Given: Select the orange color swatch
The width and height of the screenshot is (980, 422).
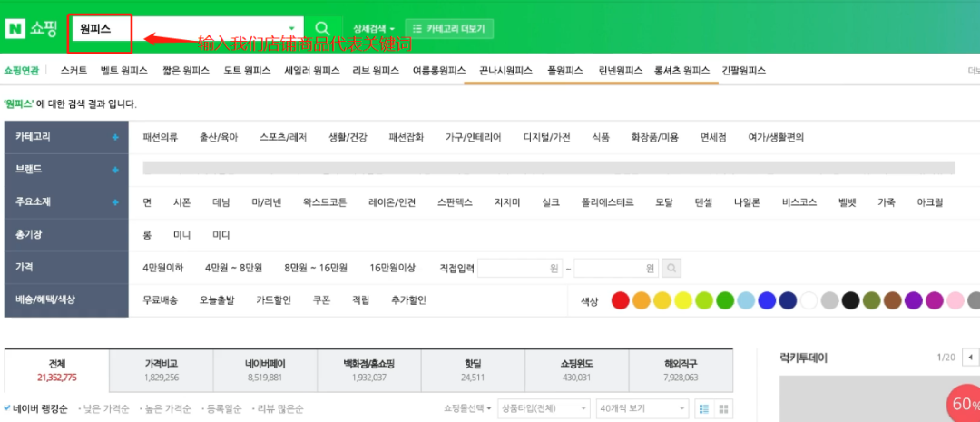Looking at the screenshot, I should click(x=642, y=300).
